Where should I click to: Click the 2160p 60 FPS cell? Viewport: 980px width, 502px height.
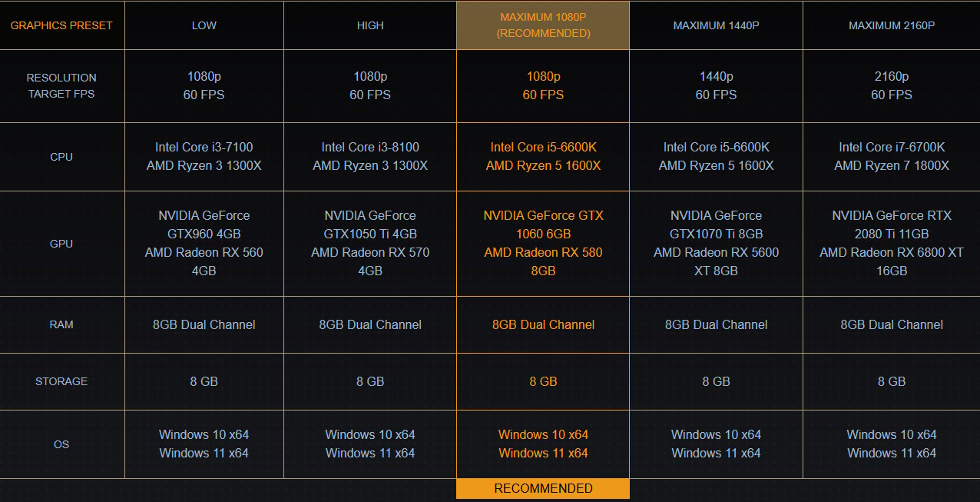click(x=892, y=86)
